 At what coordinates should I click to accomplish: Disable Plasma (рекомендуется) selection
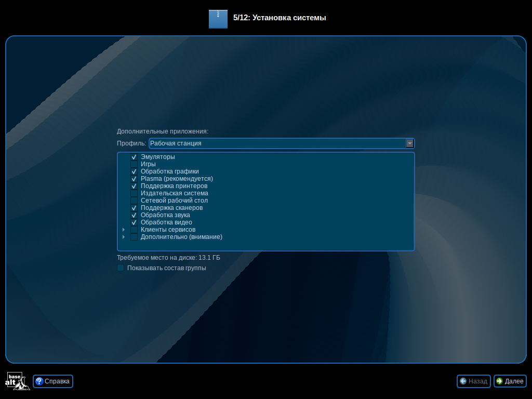click(x=134, y=178)
